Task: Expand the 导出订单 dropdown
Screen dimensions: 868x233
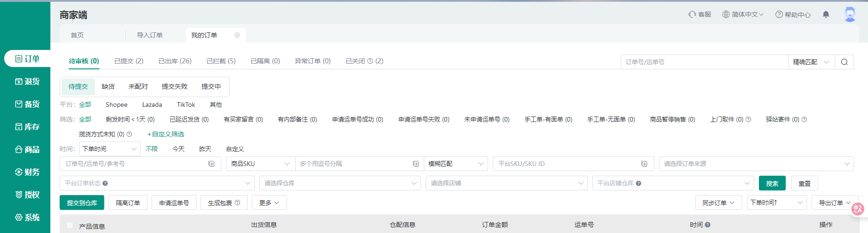Action: 835,202
